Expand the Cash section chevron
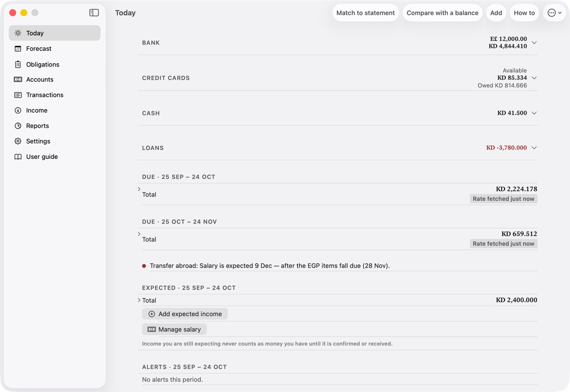This screenshot has width=570, height=392. tap(534, 113)
